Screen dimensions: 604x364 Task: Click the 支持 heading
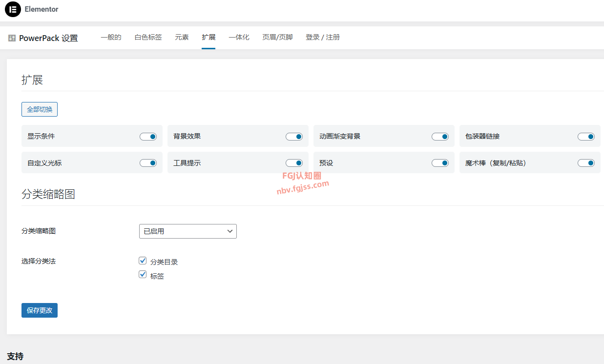(x=15, y=356)
